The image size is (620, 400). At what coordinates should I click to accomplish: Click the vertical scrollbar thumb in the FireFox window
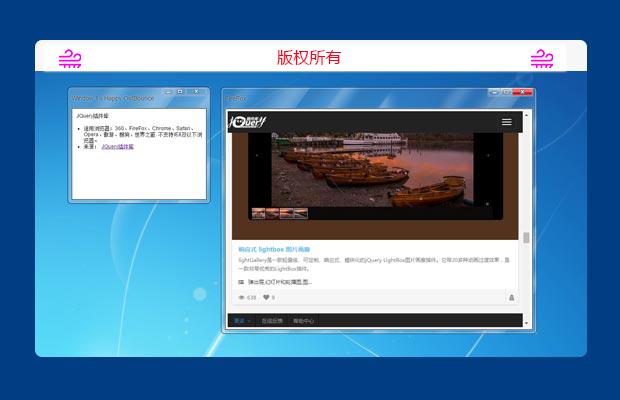526,238
